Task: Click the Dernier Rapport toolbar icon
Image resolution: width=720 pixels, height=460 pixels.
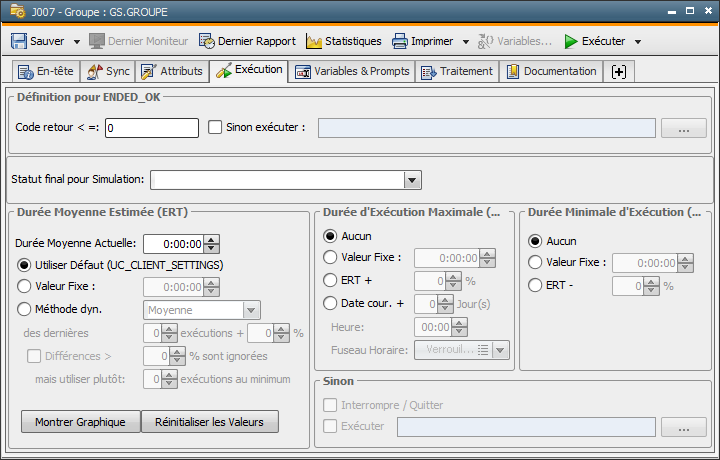Action: coord(207,41)
